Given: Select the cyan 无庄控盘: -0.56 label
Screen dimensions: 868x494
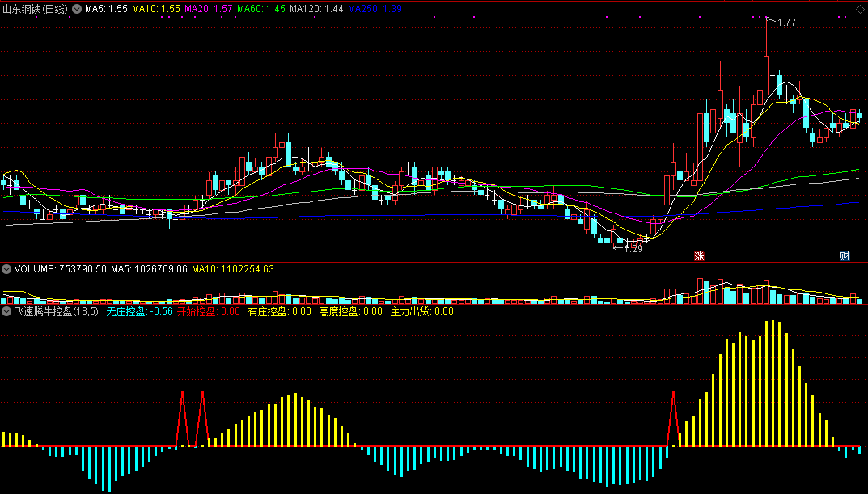Looking at the screenshot, I should [x=139, y=311].
